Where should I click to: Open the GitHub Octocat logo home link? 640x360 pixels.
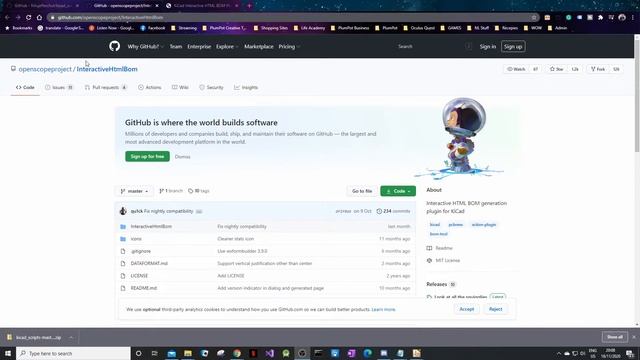114,46
